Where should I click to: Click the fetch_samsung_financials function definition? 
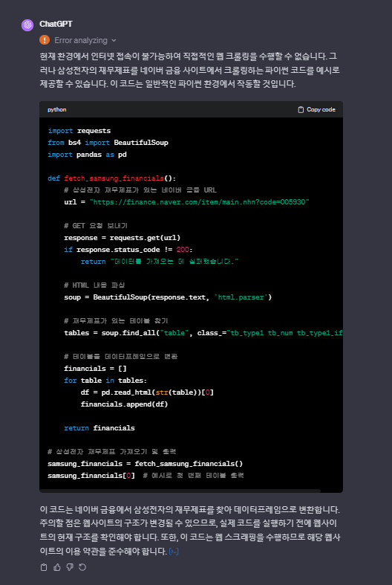112,178
